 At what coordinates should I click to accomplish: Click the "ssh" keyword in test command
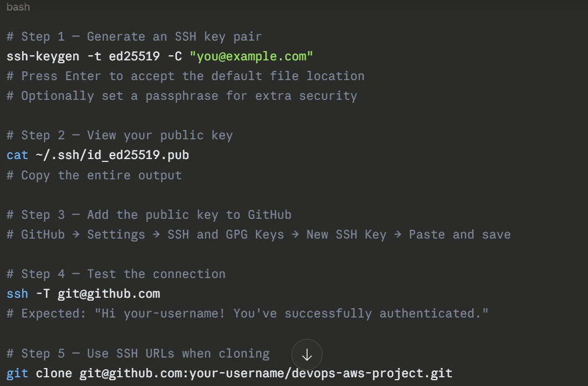coord(17,294)
